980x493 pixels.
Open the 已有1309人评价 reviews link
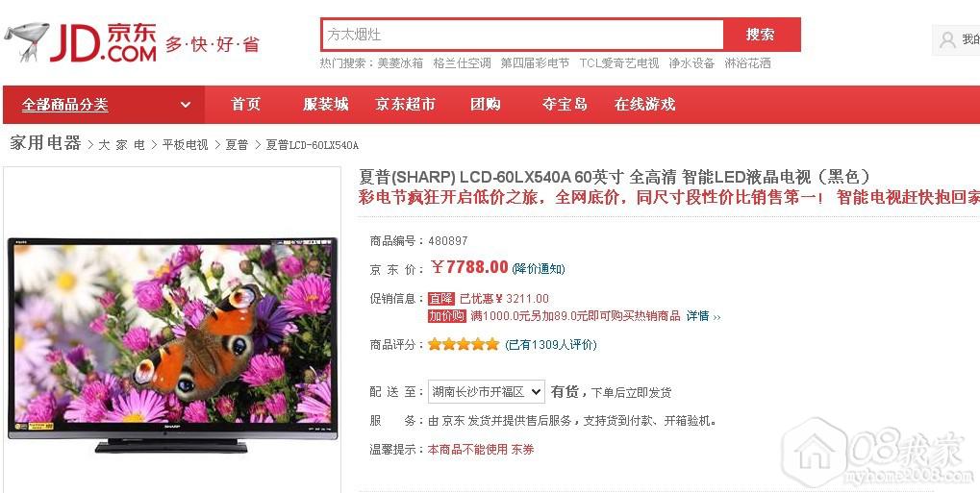point(551,344)
